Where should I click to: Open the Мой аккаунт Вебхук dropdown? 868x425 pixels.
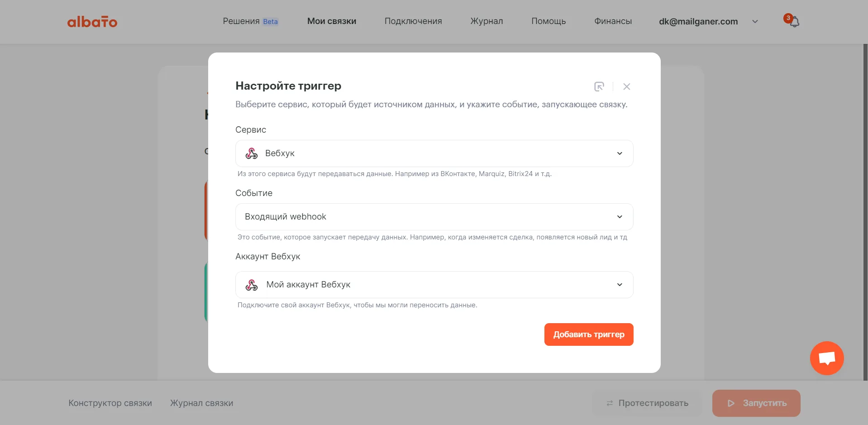(434, 285)
